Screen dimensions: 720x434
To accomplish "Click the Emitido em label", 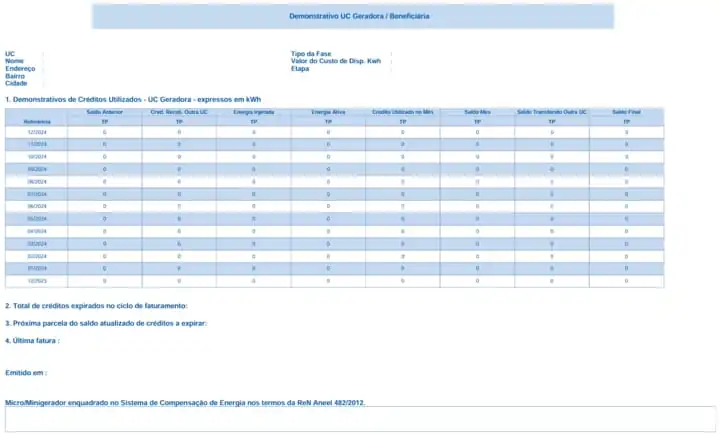I will (26, 373).
